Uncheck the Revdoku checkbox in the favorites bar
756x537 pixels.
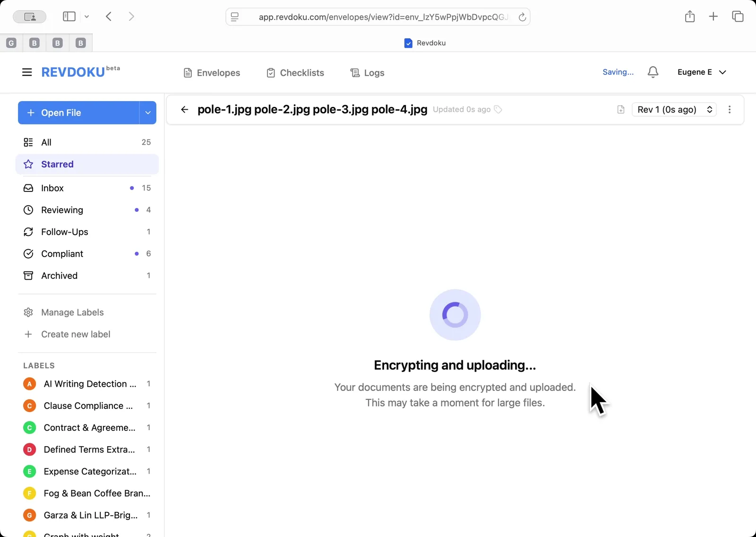(x=407, y=43)
